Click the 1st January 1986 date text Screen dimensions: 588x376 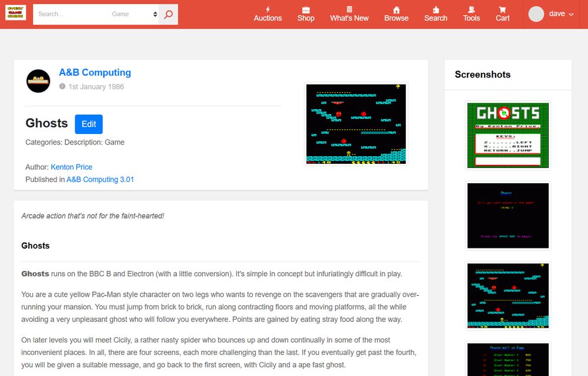(x=96, y=86)
